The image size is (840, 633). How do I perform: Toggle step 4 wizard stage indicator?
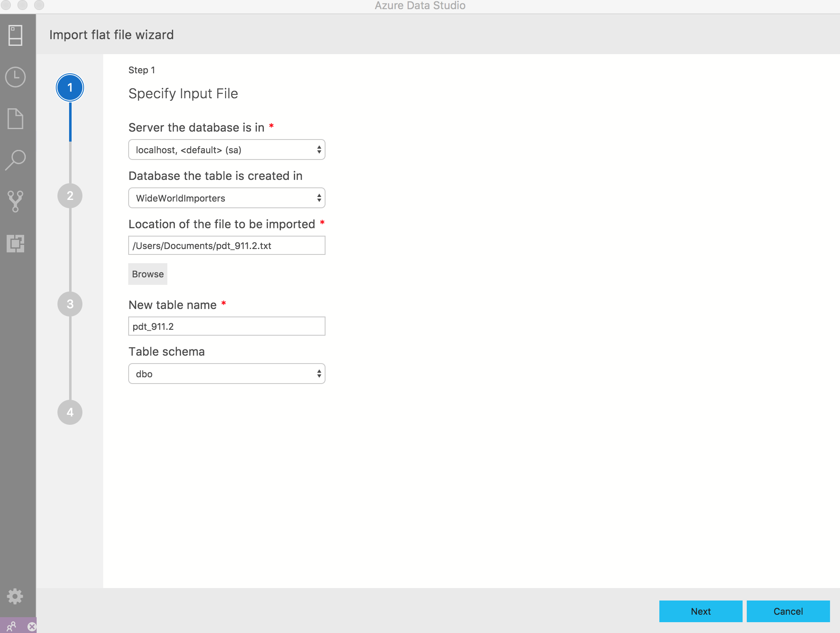[x=70, y=412]
